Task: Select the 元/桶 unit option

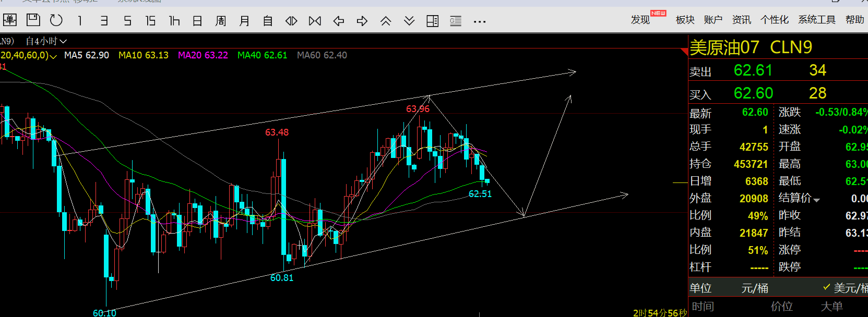Action: point(755,288)
